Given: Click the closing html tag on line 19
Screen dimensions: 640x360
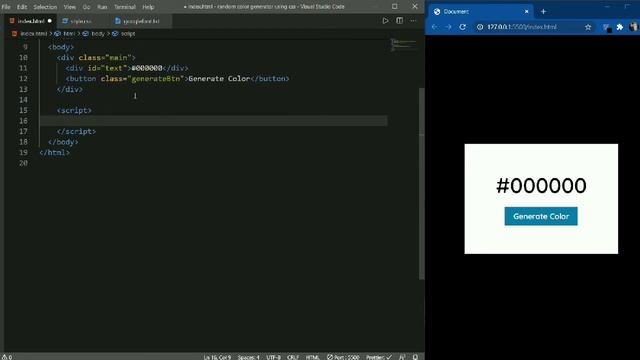Looking at the screenshot, I should (x=55, y=153).
